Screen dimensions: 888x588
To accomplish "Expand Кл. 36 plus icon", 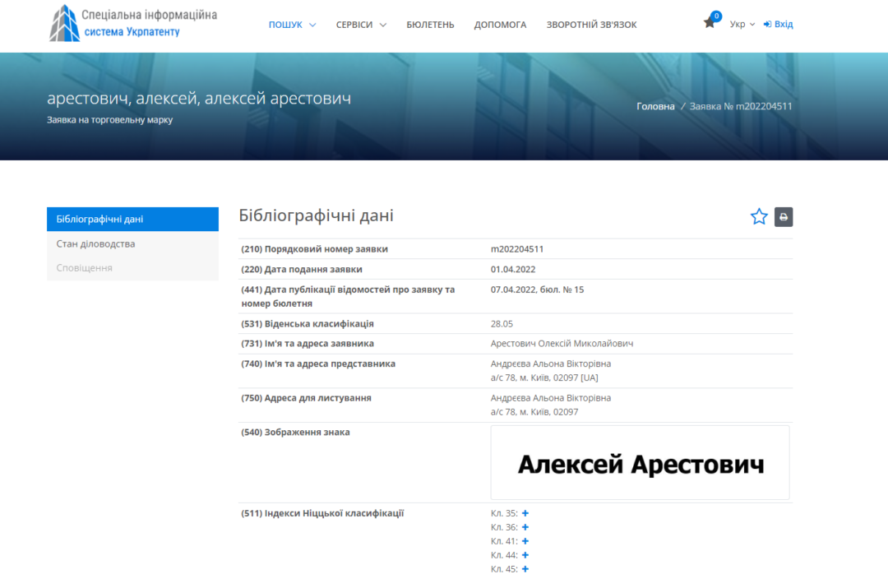I will 525,527.
